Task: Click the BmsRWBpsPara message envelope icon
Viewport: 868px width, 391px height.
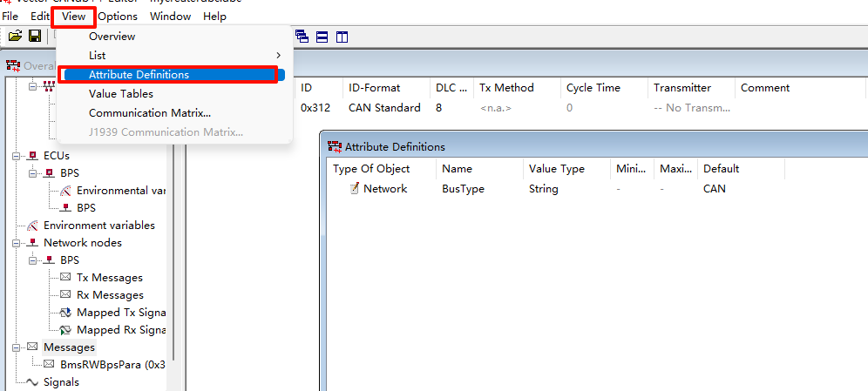Action: point(50,365)
